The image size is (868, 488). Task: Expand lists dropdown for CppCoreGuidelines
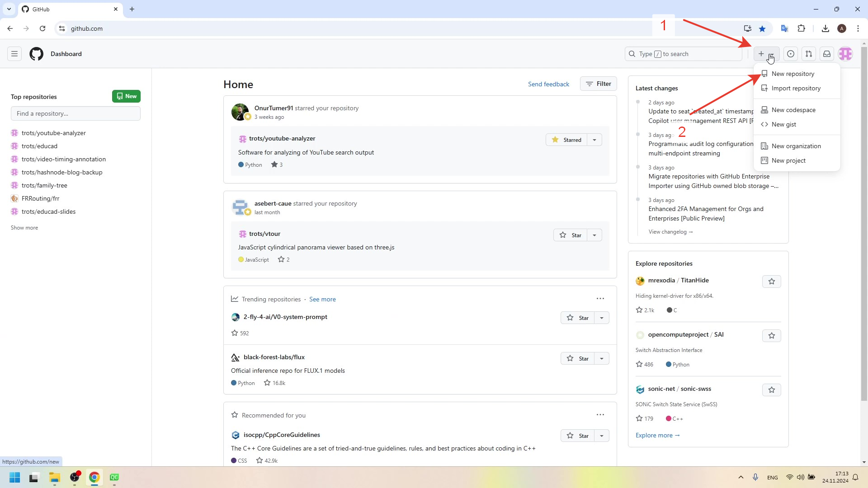coord(602,436)
